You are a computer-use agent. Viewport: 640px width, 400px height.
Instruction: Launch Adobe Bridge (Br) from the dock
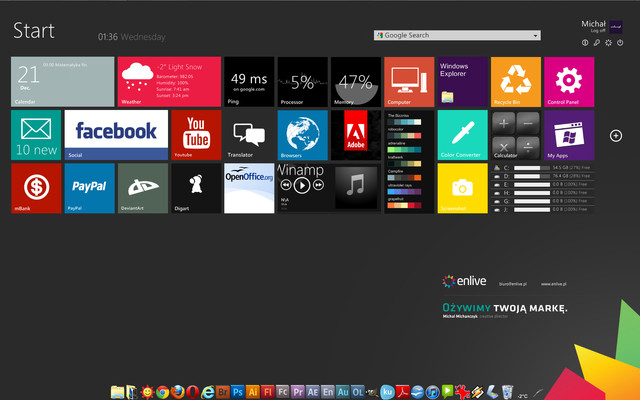[x=222, y=392]
